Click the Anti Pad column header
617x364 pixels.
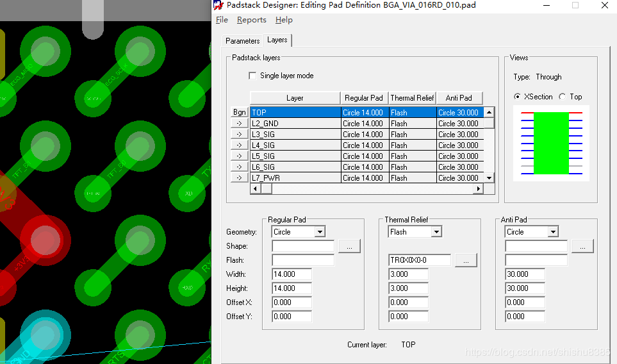(x=459, y=98)
